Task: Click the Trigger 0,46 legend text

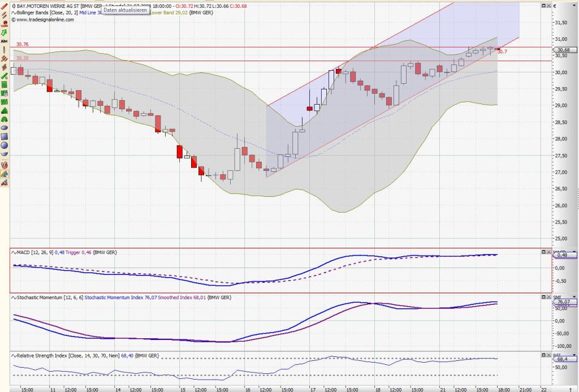Action: point(78,252)
